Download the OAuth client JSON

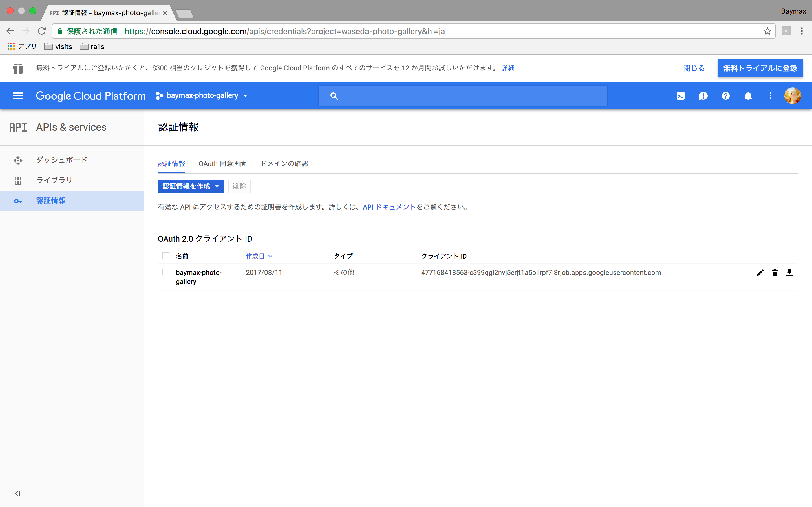click(789, 273)
